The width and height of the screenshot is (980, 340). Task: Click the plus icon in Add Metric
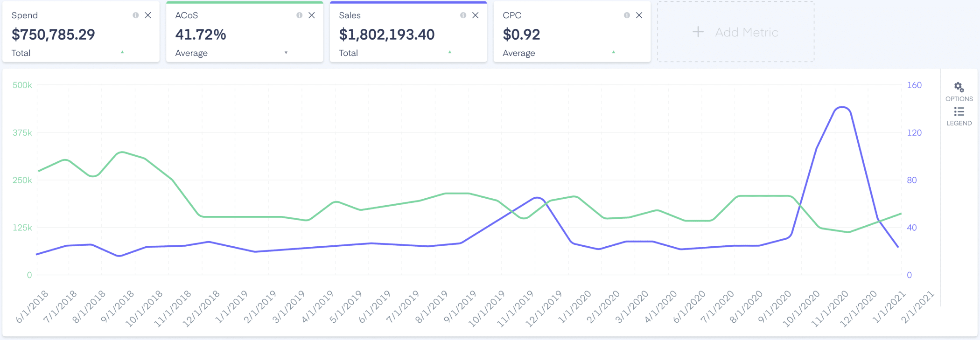click(698, 32)
